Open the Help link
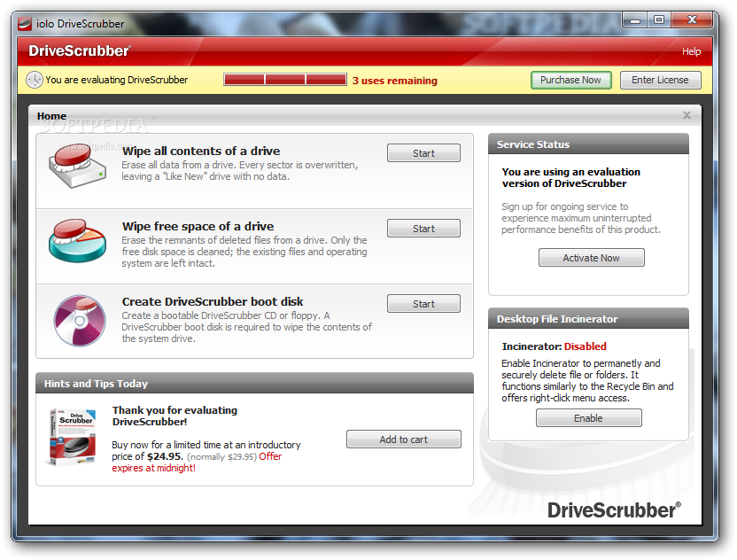Image resolution: width=737 pixels, height=560 pixels. click(x=691, y=51)
